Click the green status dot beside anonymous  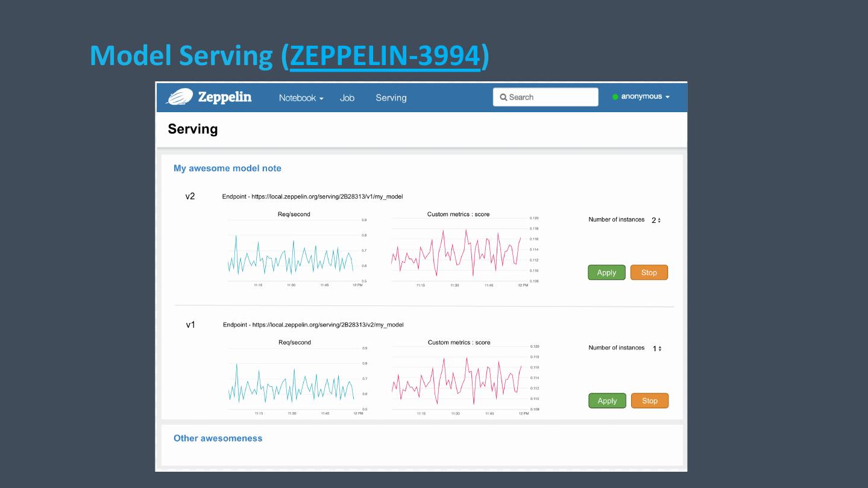point(615,97)
